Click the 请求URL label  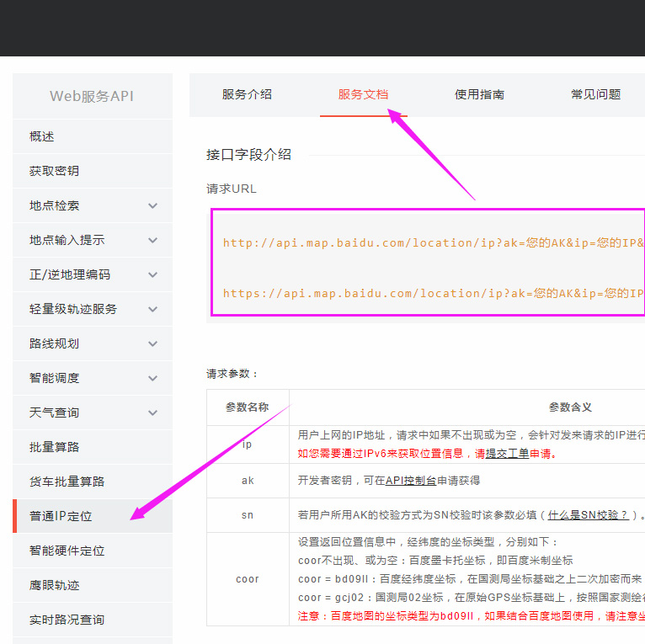232,189
